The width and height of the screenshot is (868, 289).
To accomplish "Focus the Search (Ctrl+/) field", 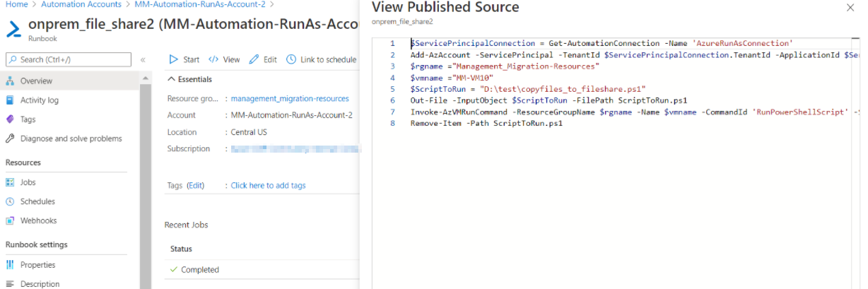I will 69,59.
